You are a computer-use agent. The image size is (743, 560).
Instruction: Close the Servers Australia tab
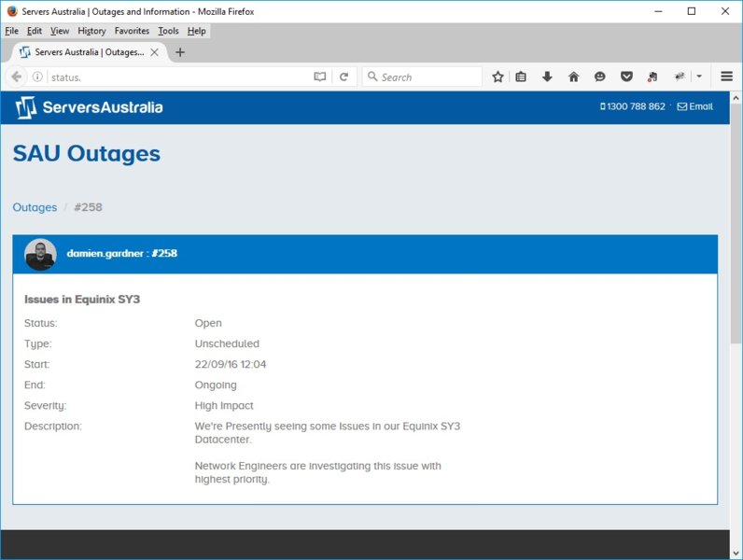[154, 52]
